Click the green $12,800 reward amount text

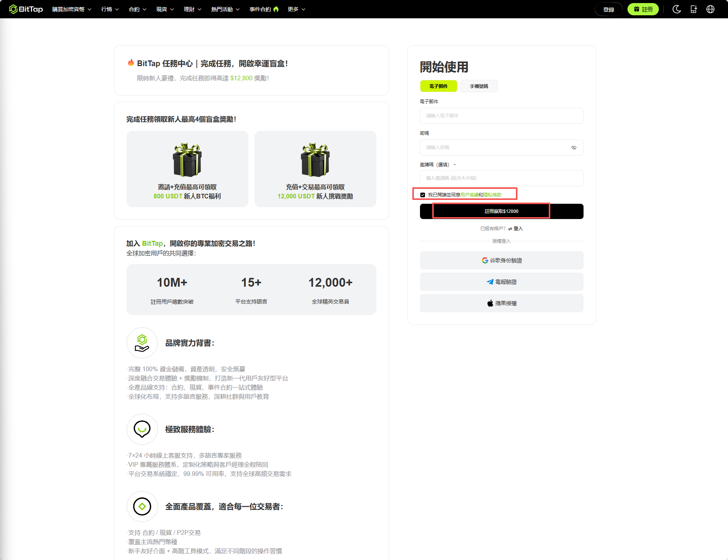(241, 78)
